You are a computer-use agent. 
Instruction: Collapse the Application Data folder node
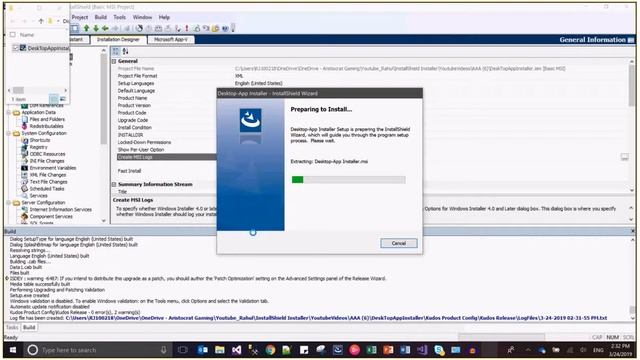click(x=9, y=112)
